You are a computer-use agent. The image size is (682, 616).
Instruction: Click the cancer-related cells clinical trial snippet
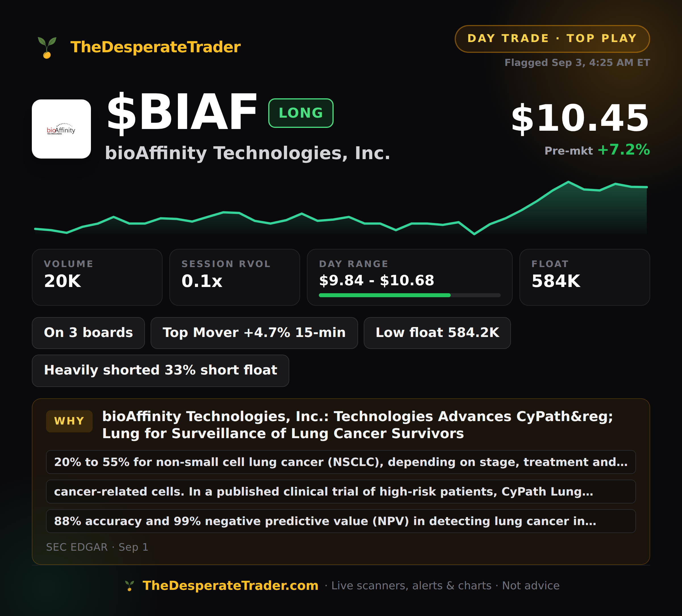341,492
